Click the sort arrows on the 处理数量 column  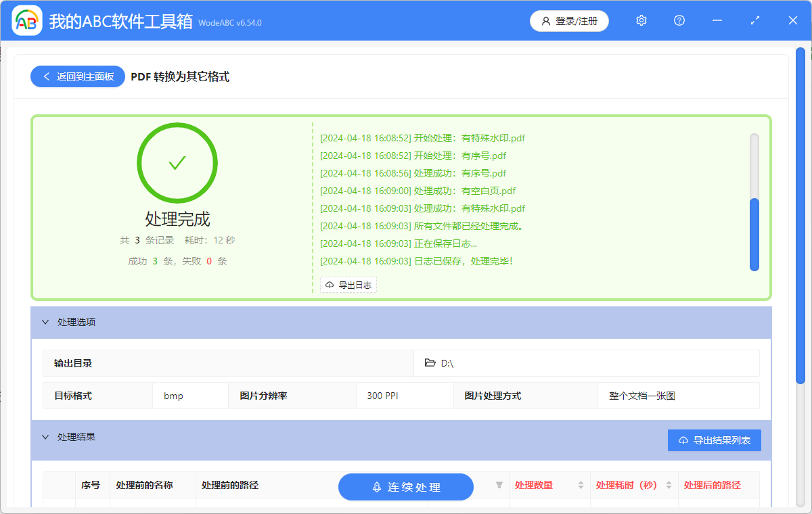(x=581, y=485)
